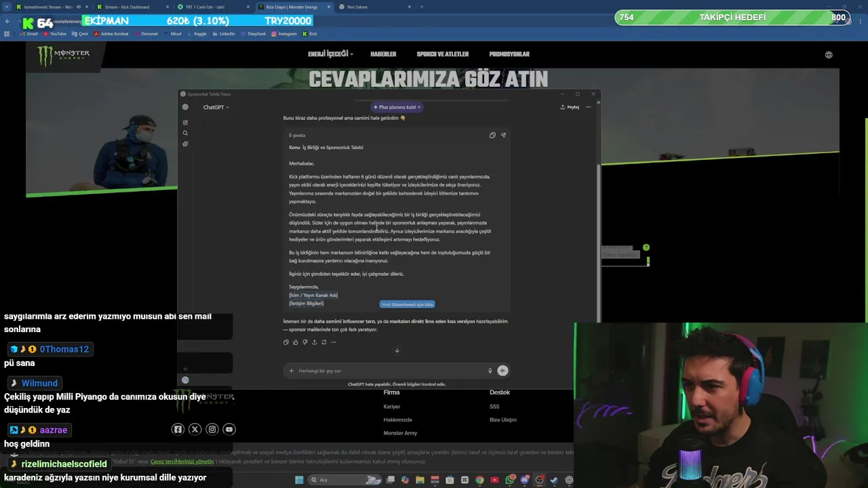The height and width of the screenshot is (488, 868).
Task: Open Google Chrome from the taskbar
Action: click(x=480, y=480)
